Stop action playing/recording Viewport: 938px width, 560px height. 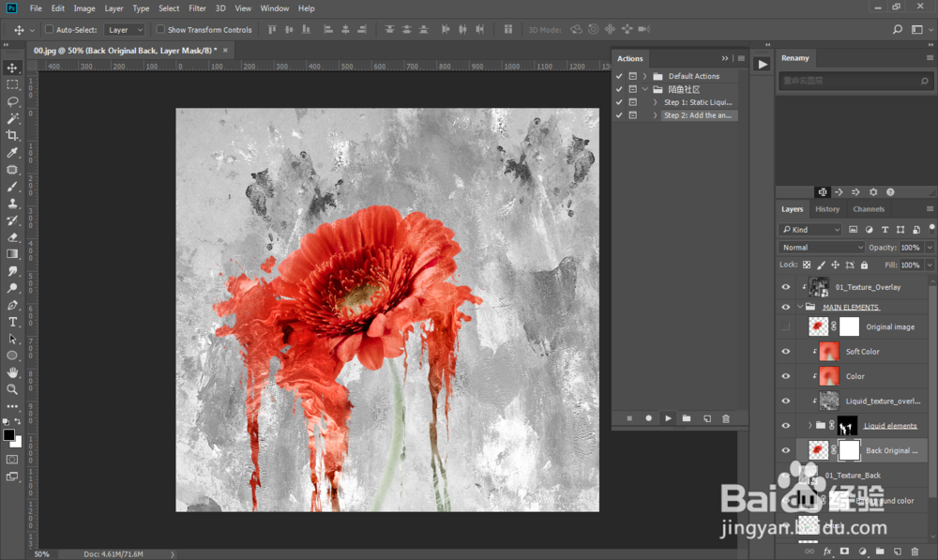[629, 418]
